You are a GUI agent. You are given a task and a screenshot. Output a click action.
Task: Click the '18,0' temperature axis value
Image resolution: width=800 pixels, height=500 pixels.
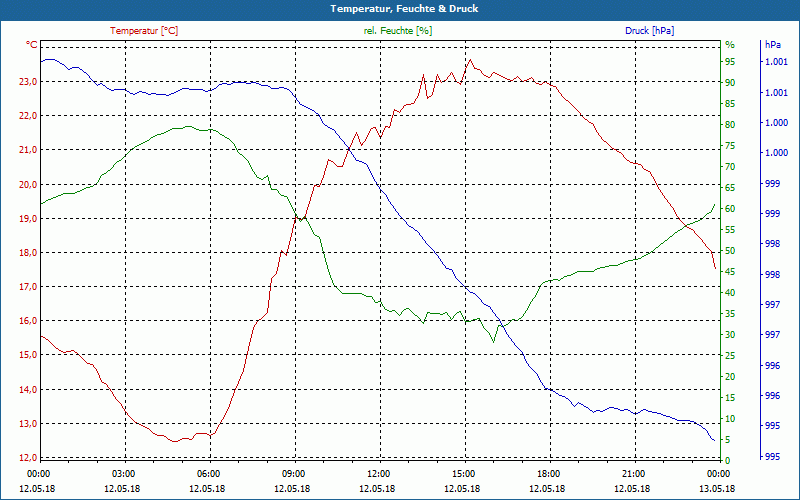tap(28, 253)
